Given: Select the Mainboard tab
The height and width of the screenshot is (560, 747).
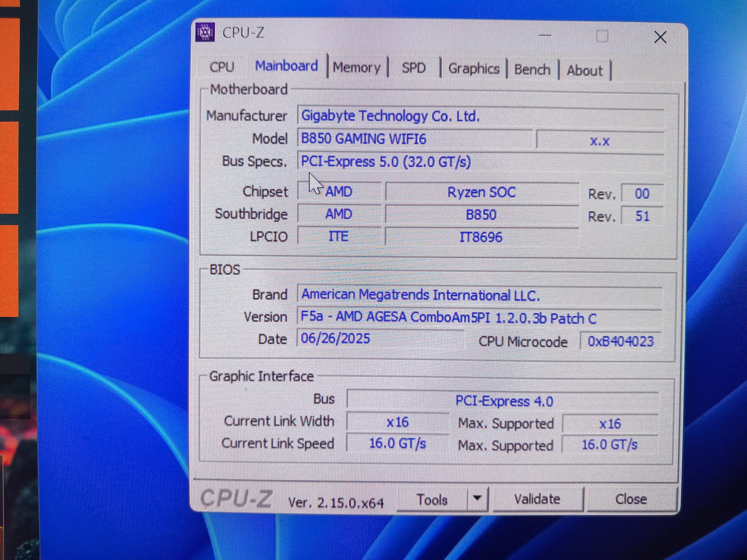Looking at the screenshot, I should [286, 66].
